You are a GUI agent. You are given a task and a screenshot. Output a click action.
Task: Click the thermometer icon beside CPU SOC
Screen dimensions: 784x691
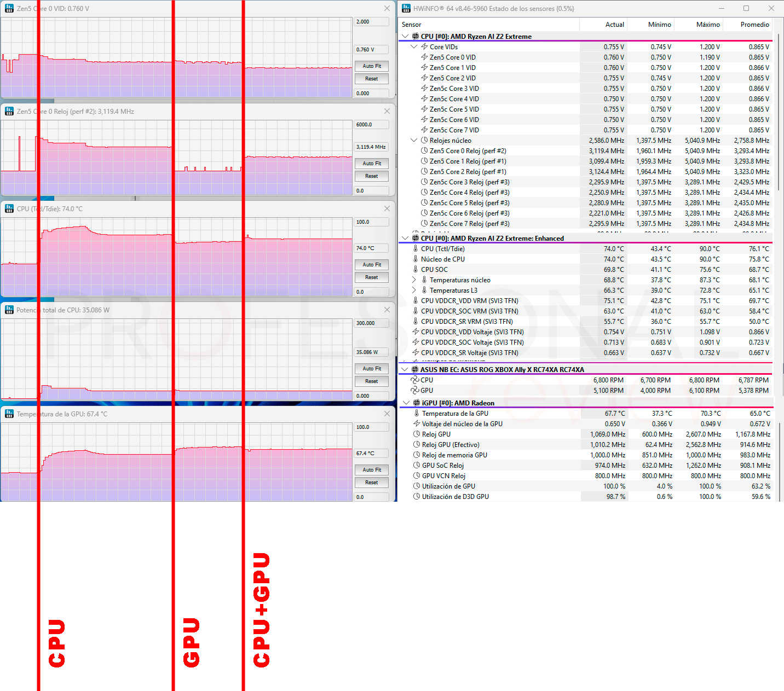(x=416, y=270)
